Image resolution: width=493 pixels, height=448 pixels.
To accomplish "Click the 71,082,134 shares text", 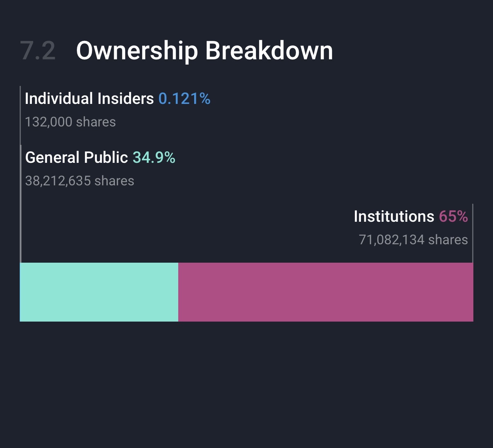I will point(413,240).
